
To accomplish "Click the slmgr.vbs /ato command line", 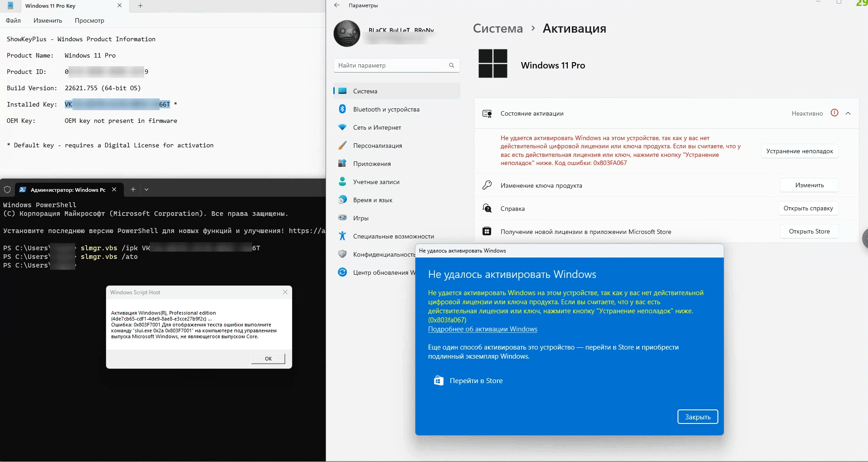I will 109,257.
